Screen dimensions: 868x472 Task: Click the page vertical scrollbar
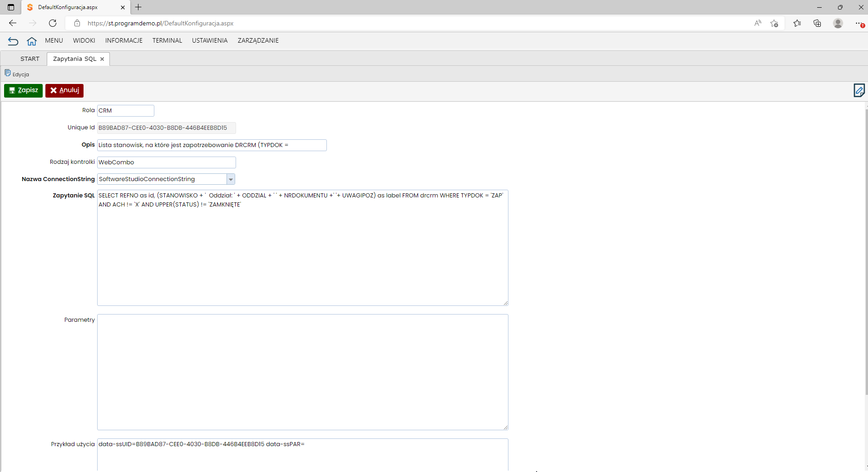[866, 252]
